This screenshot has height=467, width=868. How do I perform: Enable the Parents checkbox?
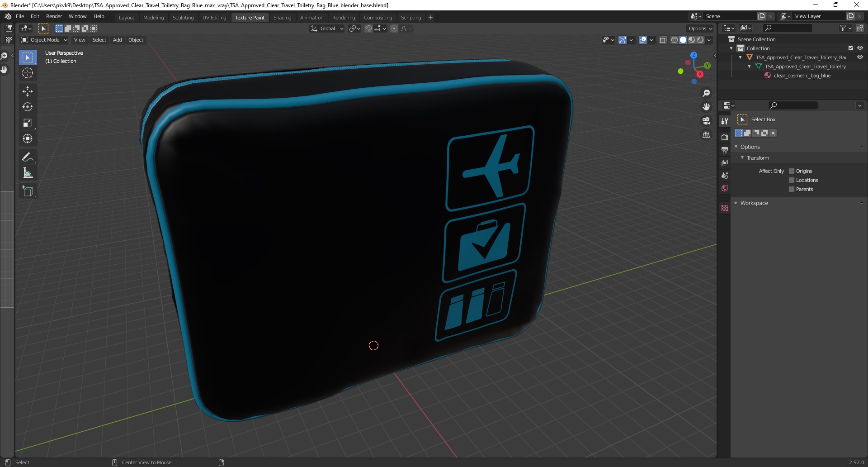(x=792, y=189)
